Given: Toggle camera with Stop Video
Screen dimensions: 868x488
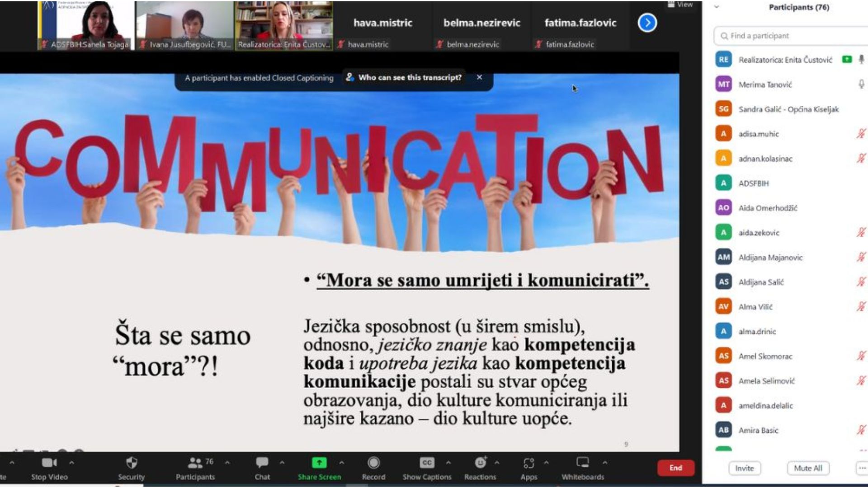Looking at the screenshot, I should coord(49,463).
